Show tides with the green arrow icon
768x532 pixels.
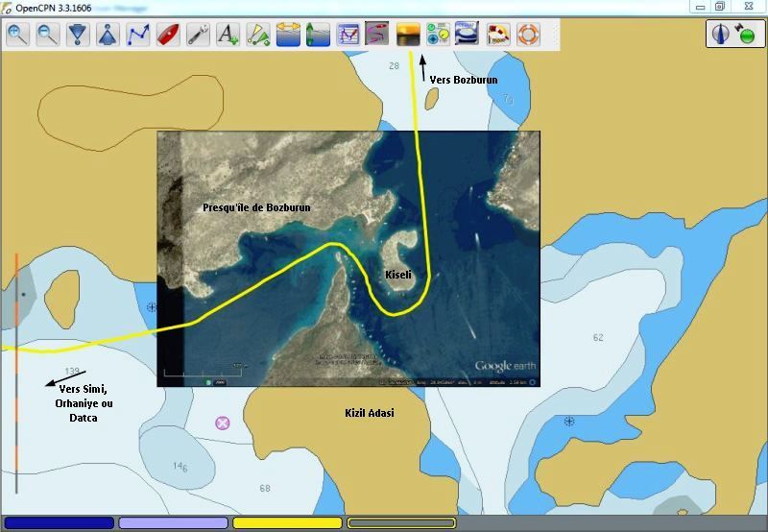[318, 35]
